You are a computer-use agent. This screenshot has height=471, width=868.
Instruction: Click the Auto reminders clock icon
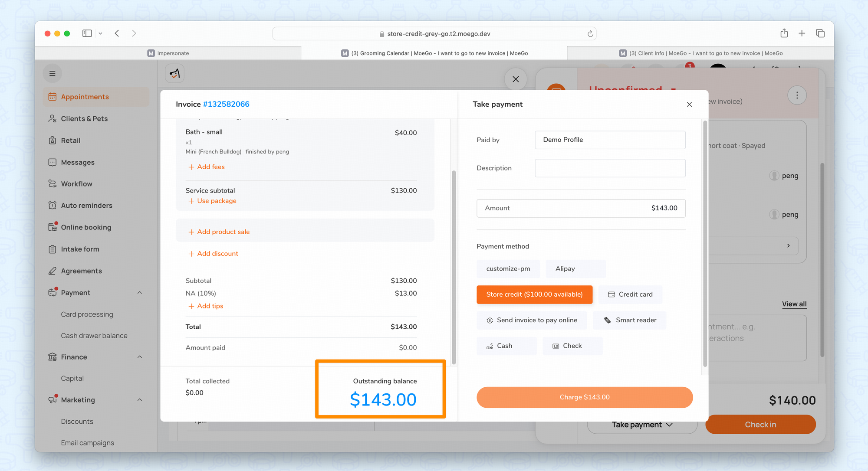tap(53, 206)
